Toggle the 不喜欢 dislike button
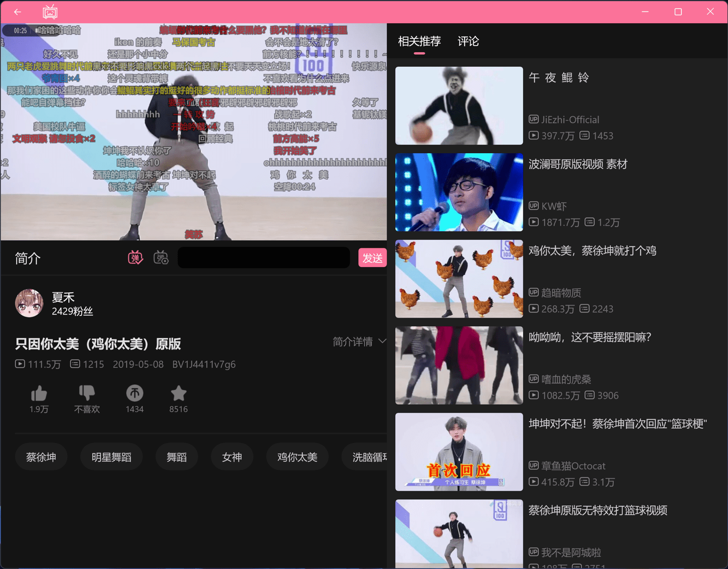The image size is (728, 569). click(86, 392)
